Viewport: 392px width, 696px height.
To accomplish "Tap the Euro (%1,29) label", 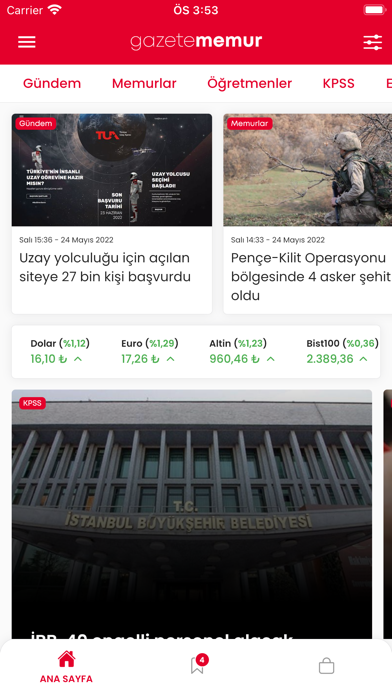I will [x=150, y=343].
